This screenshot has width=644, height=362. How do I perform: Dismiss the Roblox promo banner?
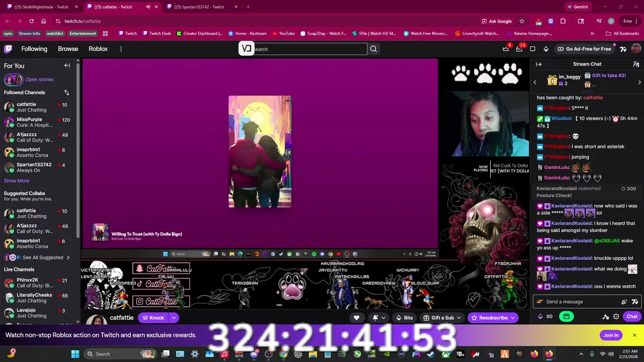click(634, 335)
